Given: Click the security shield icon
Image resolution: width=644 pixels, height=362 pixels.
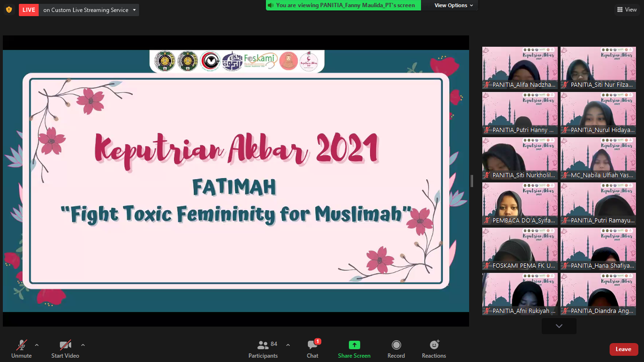Looking at the screenshot, I should tap(9, 10).
